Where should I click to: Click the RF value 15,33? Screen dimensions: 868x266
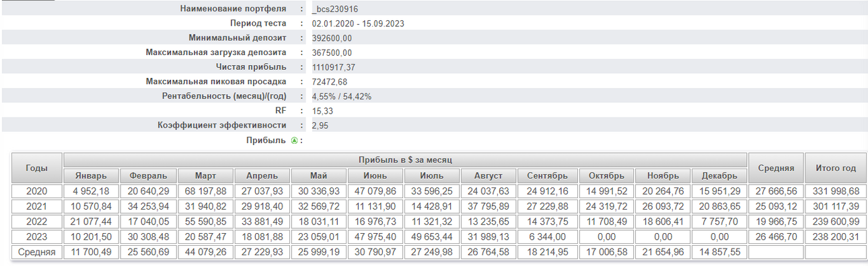[323, 111]
